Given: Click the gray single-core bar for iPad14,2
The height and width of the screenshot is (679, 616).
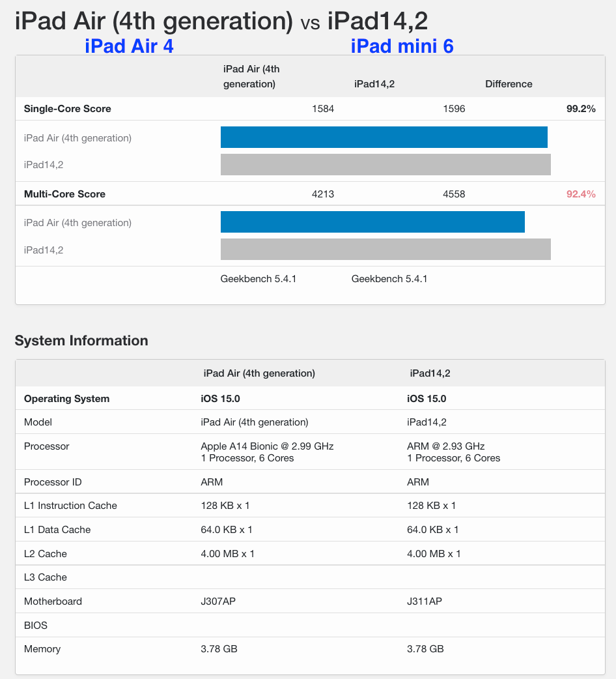Looking at the screenshot, I should pyautogui.click(x=385, y=165).
